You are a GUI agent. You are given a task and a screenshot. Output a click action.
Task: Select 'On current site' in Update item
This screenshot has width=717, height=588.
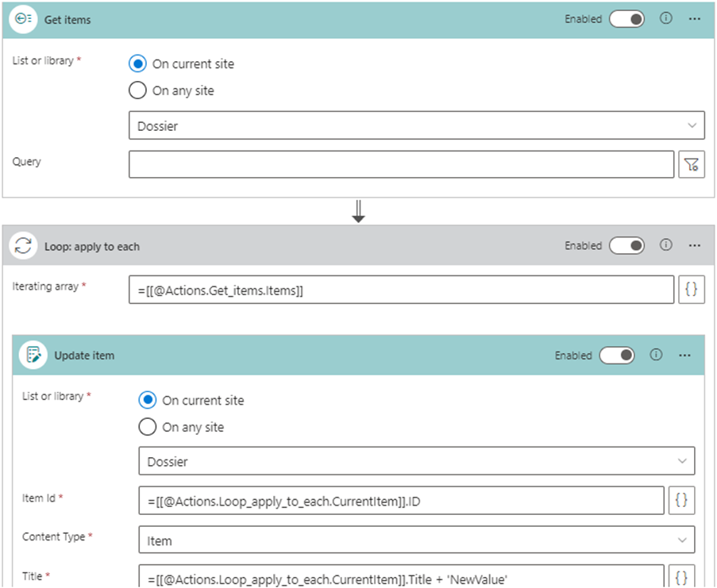(148, 401)
